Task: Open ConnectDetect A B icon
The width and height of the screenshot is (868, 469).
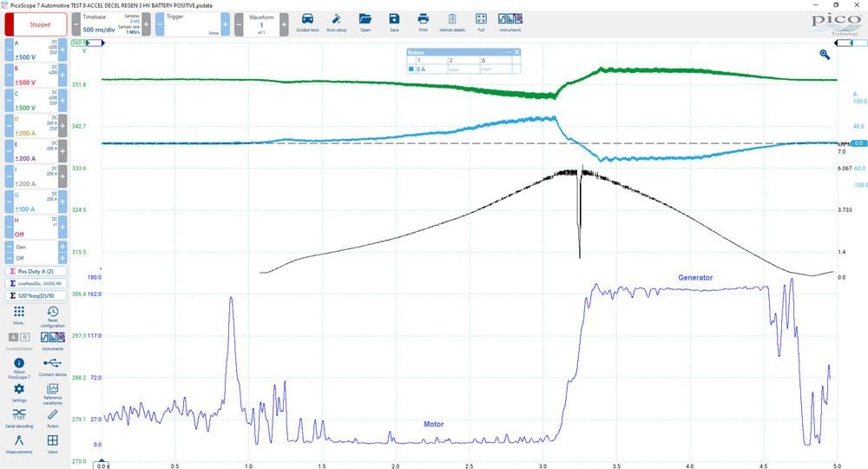Action: pyautogui.click(x=19, y=341)
